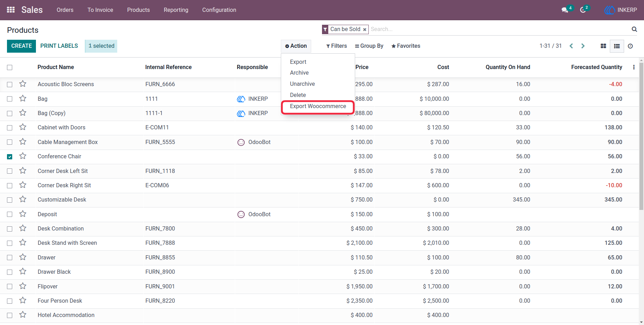This screenshot has height=325, width=644.
Task: Check the Four Person Desk checkbox
Action: [x=10, y=301]
